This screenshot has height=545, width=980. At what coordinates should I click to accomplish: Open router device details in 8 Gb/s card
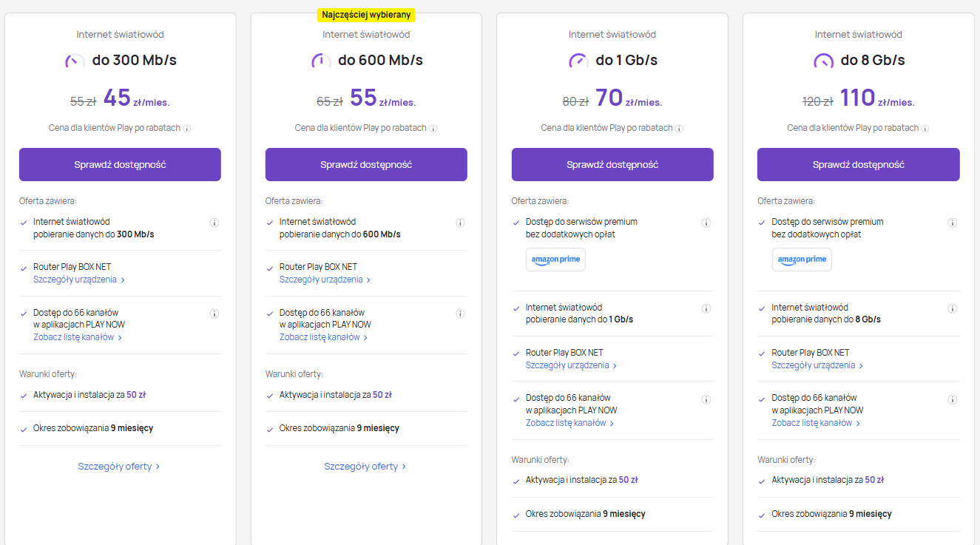817,365
